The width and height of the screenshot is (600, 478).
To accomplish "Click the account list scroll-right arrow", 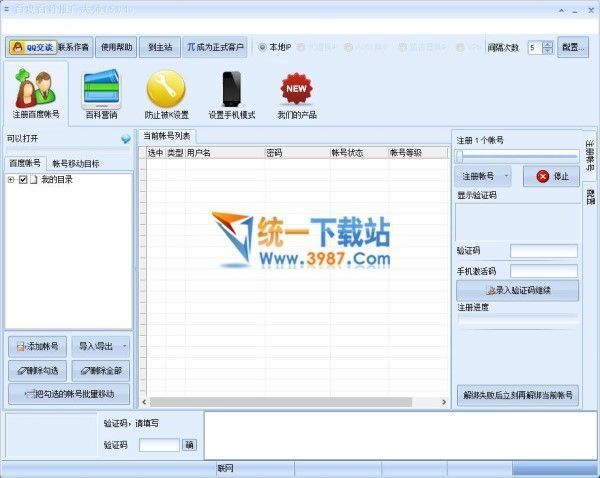I will click(x=444, y=402).
